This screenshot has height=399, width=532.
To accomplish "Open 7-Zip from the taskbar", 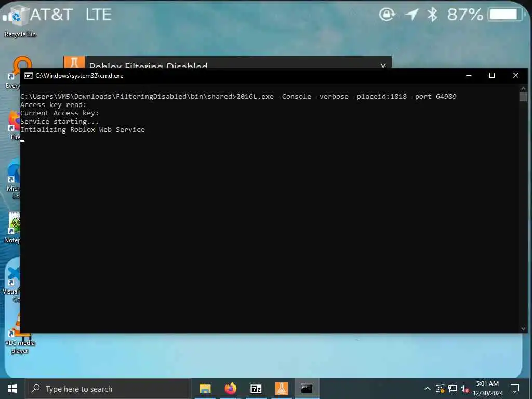I will pos(256,389).
